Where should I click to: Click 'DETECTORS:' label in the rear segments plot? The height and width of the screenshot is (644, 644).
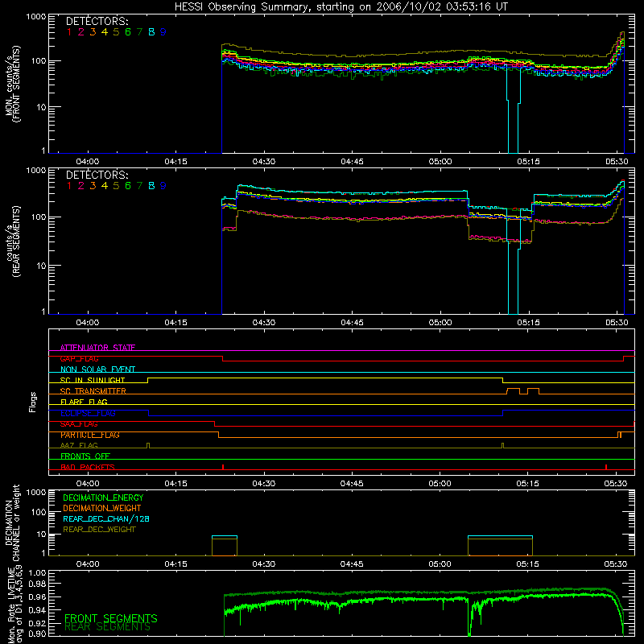pyautogui.click(x=97, y=175)
